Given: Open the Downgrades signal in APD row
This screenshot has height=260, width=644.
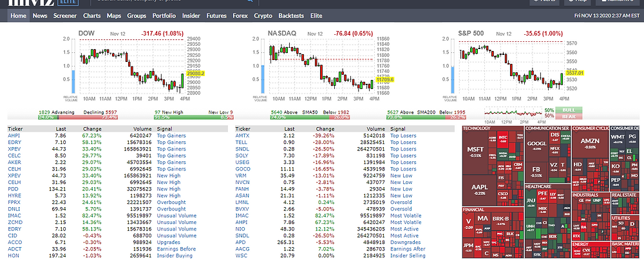Looking at the screenshot, I should click(x=405, y=243).
